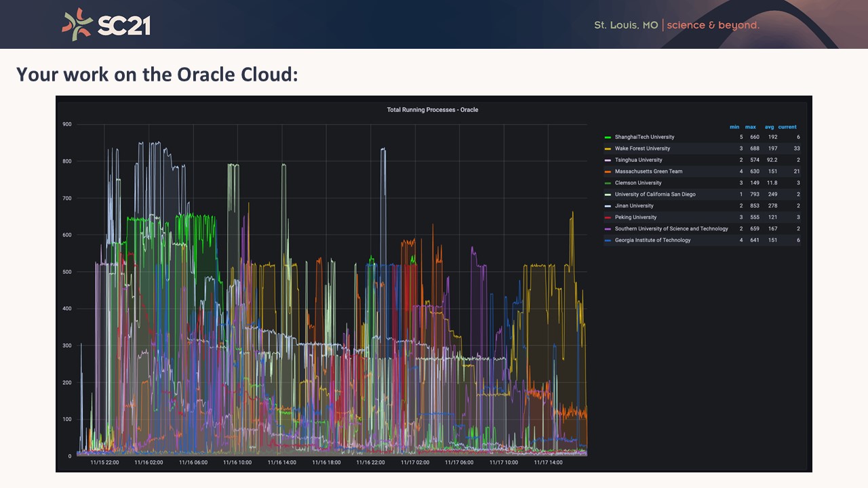The height and width of the screenshot is (488, 868).
Task: Click Georgia Institute of Technology's max value 641
Action: pos(755,241)
